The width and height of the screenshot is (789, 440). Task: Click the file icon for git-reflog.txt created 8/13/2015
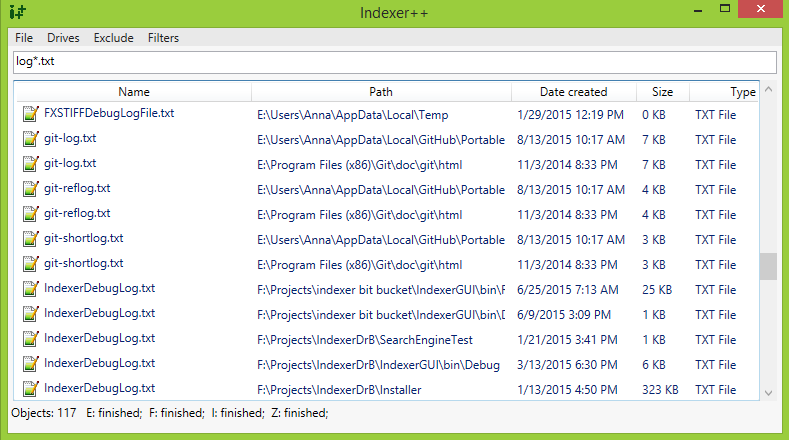(x=31, y=189)
